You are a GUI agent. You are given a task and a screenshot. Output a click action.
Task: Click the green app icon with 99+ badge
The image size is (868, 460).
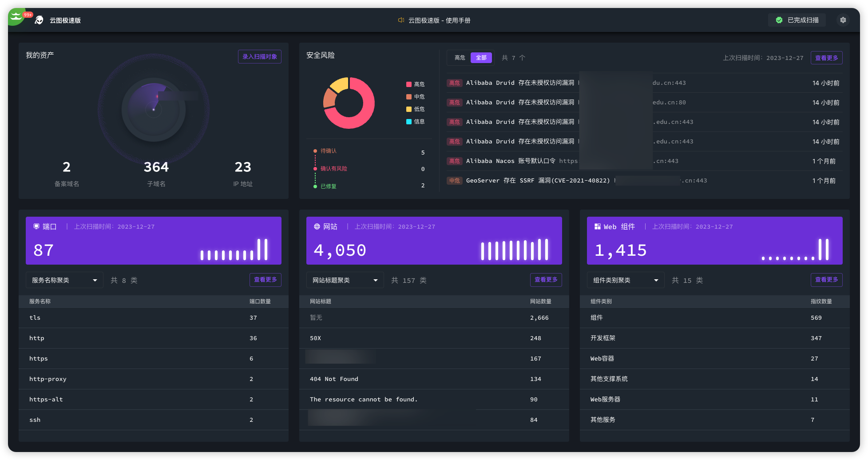coord(17,17)
